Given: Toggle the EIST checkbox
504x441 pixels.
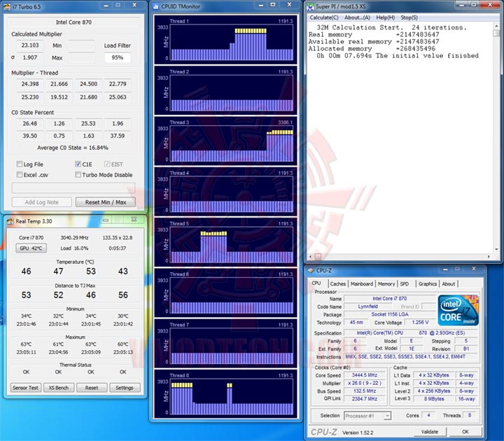Looking at the screenshot, I should (107, 164).
